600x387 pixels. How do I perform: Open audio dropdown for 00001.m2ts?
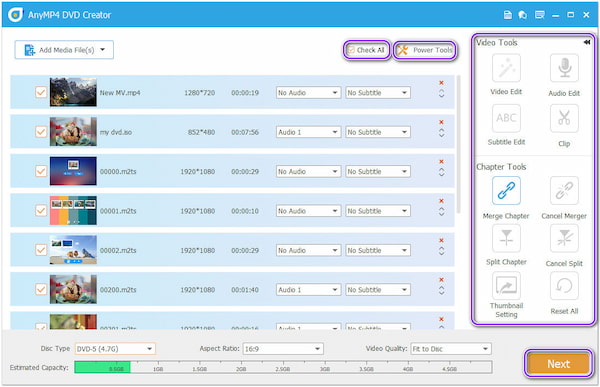[x=308, y=211]
